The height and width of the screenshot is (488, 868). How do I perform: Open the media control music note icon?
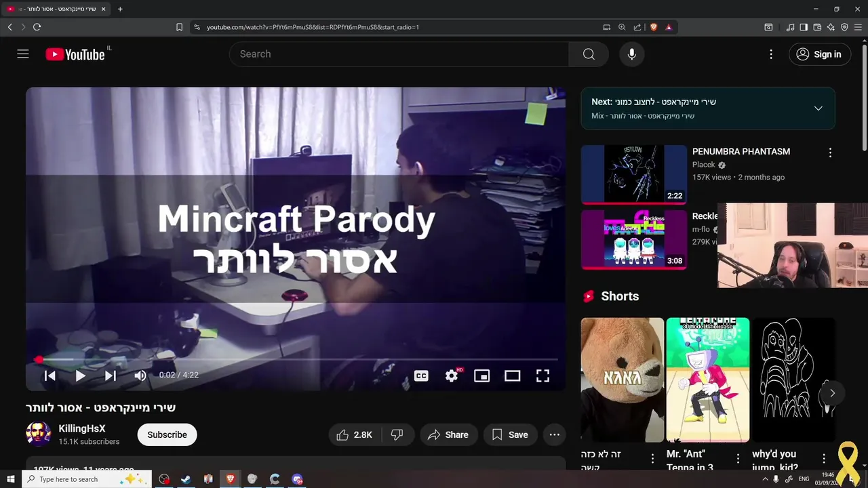tap(790, 27)
